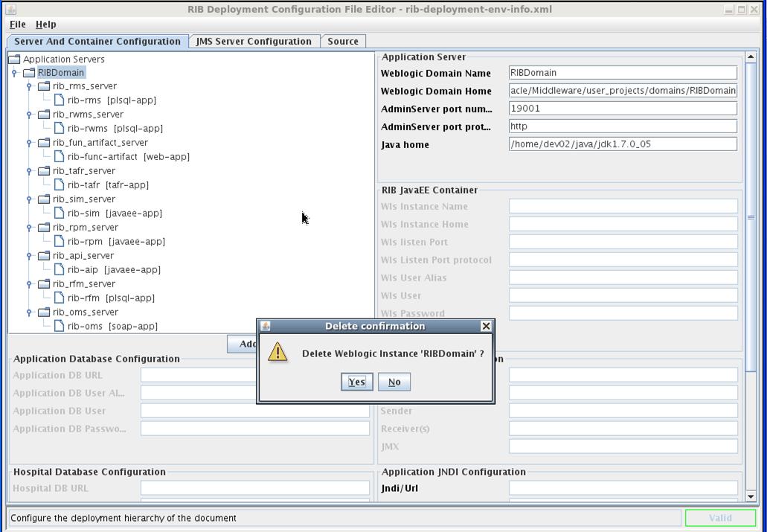Image resolution: width=767 pixels, height=532 pixels.
Task: Collapse the rib_rms_server node
Action: pyautogui.click(x=29, y=86)
